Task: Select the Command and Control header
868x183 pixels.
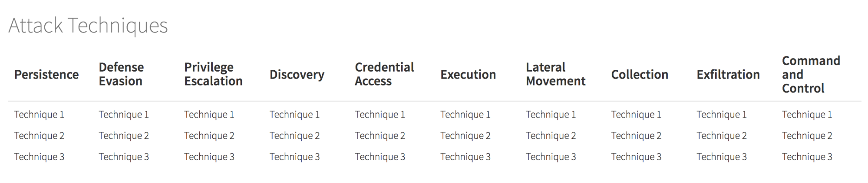Action: [x=811, y=75]
